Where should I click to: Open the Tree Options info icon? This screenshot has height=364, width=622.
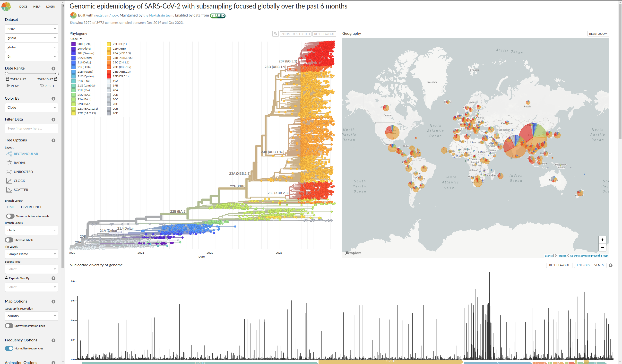pos(53,140)
